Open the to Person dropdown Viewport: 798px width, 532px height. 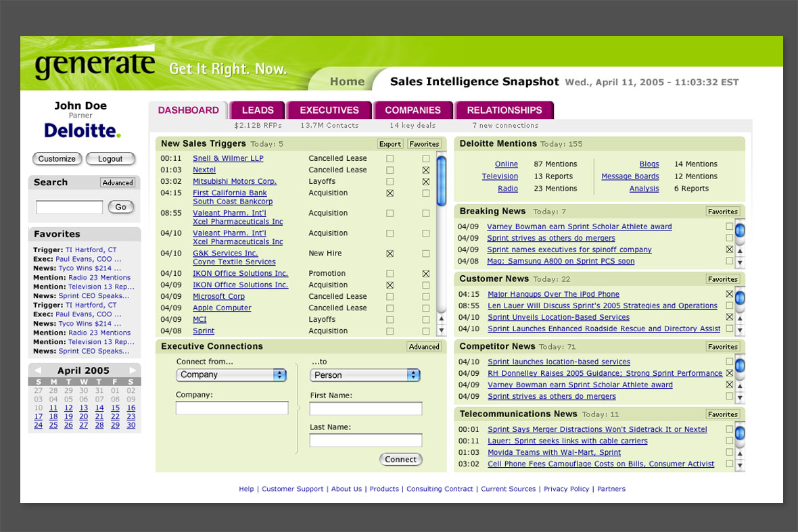point(365,375)
